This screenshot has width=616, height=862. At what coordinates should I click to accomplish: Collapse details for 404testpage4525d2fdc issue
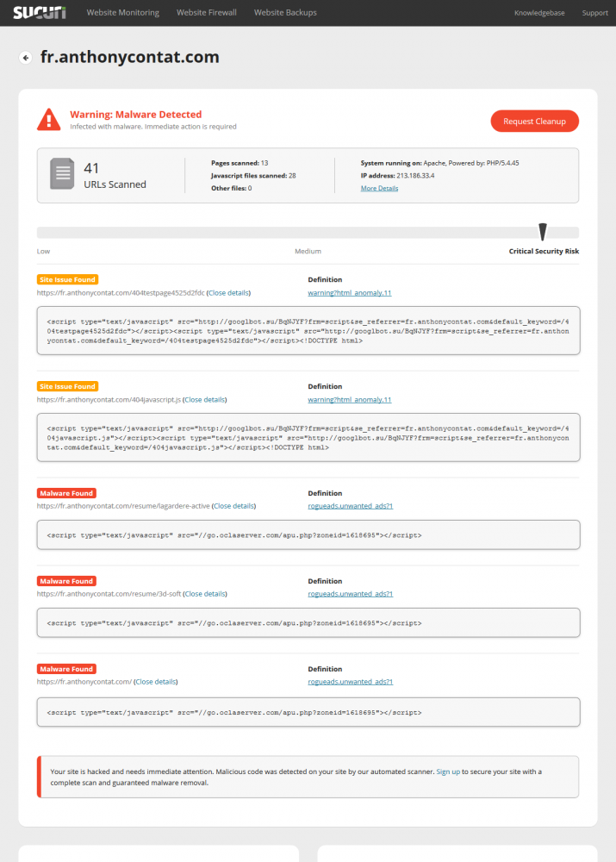coord(228,293)
